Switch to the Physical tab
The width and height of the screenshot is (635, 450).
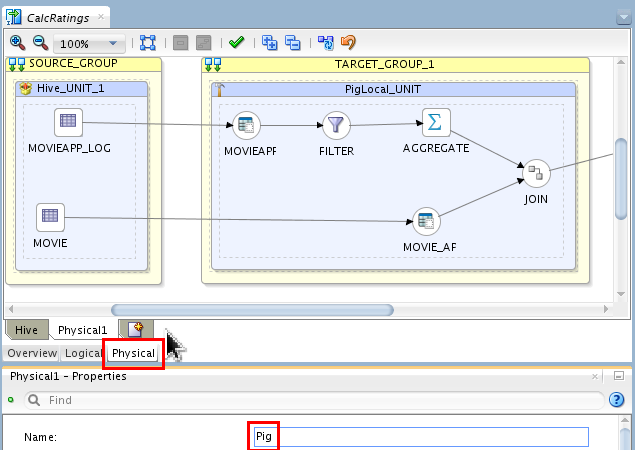click(133, 353)
